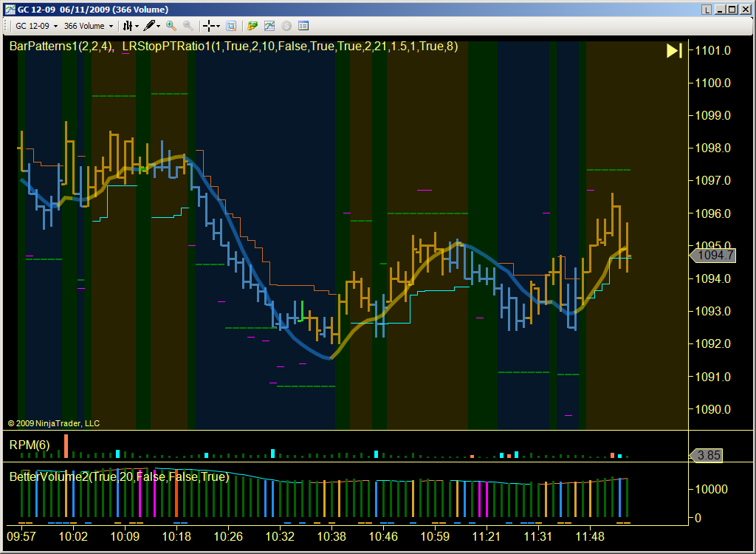Image resolution: width=756 pixels, height=554 pixels.
Task: Click the 1091.0 price axis label
Action: pyautogui.click(x=712, y=377)
